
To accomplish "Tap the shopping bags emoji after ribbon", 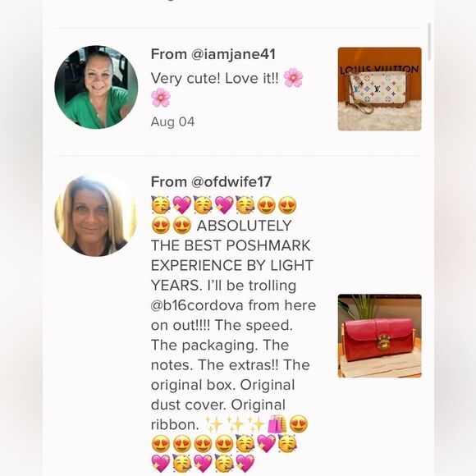I will pos(277,424).
